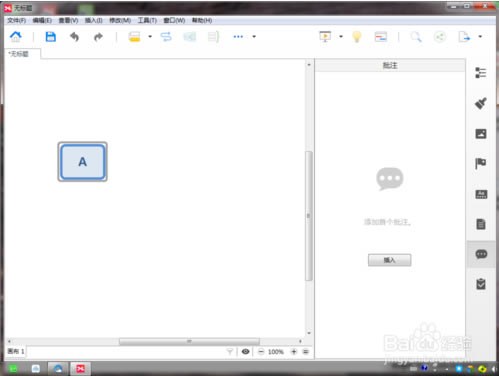Click the scroll right arrow of canvas

(300, 341)
